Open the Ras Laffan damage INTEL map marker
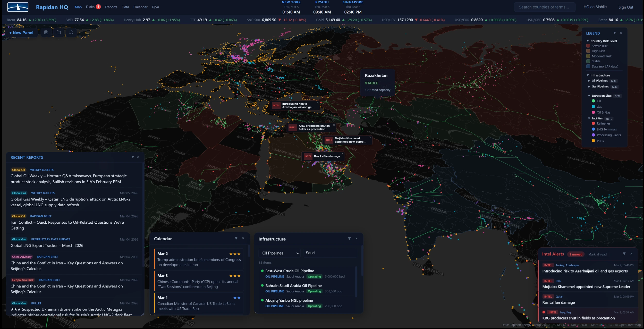 tap(323, 156)
